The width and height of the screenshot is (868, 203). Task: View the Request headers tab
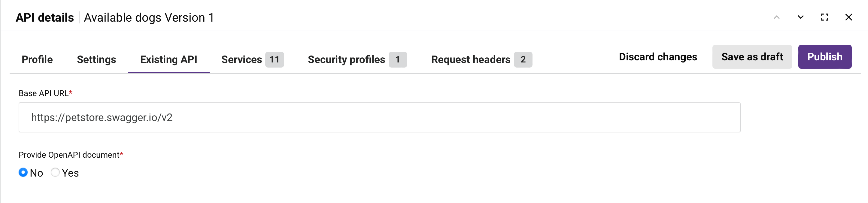click(x=470, y=59)
